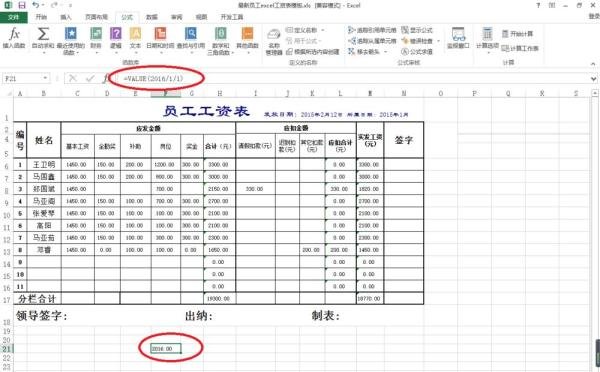The height and width of the screenshot is (372, 600).
Task: Collapse the ribbon
Action: [593, 64]
